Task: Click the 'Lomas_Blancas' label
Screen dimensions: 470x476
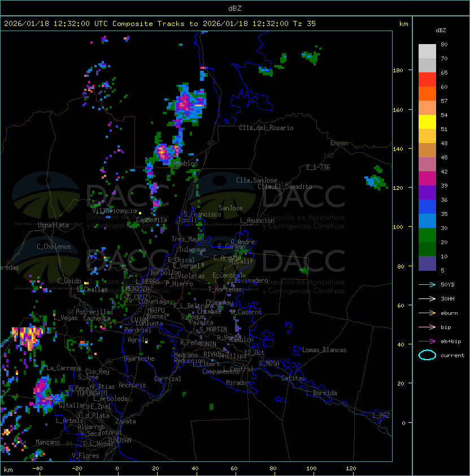Action: (324, 350)
